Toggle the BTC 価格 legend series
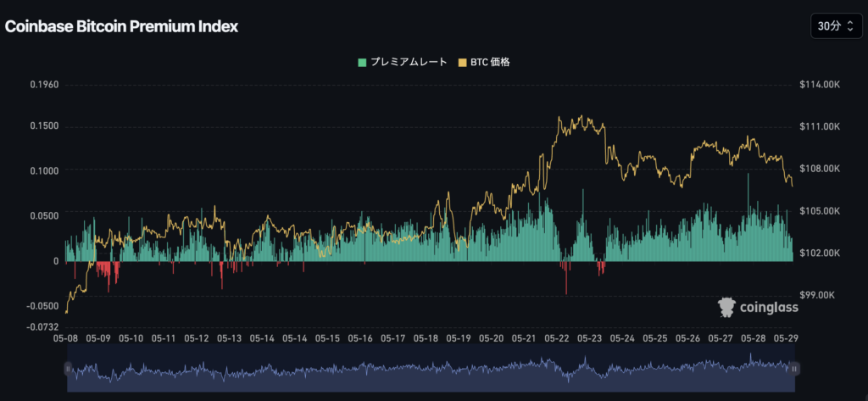The image size is (868, 401). coord(484,62)
